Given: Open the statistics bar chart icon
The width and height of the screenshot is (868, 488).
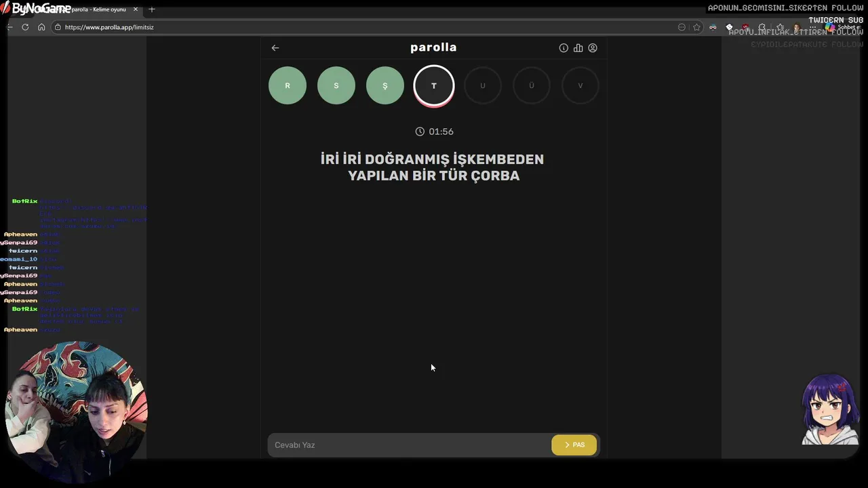Looking at the screenshot, I should [578, 48].
